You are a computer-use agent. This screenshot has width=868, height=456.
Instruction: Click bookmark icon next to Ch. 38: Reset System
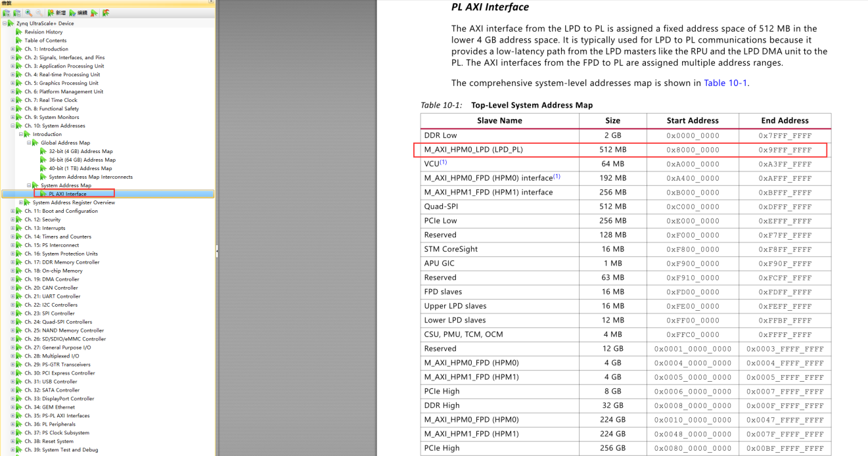pos(19,441)
